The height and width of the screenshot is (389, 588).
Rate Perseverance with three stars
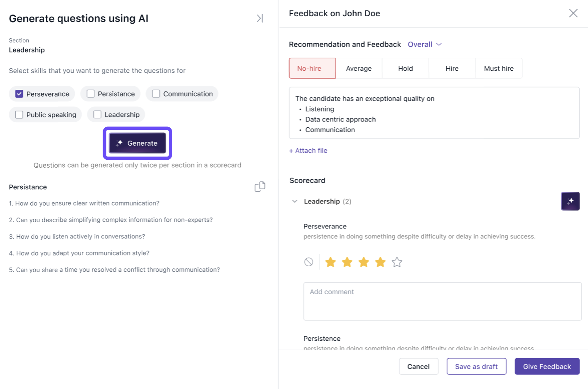click(x=364, y=262)
